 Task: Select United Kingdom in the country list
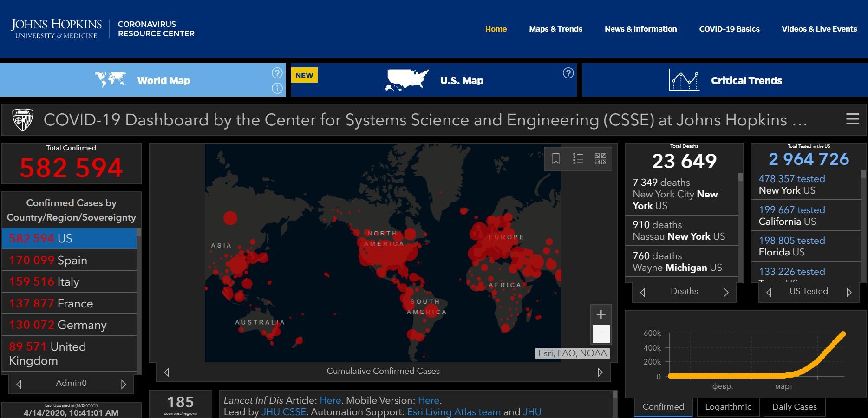tap(69, 354)
